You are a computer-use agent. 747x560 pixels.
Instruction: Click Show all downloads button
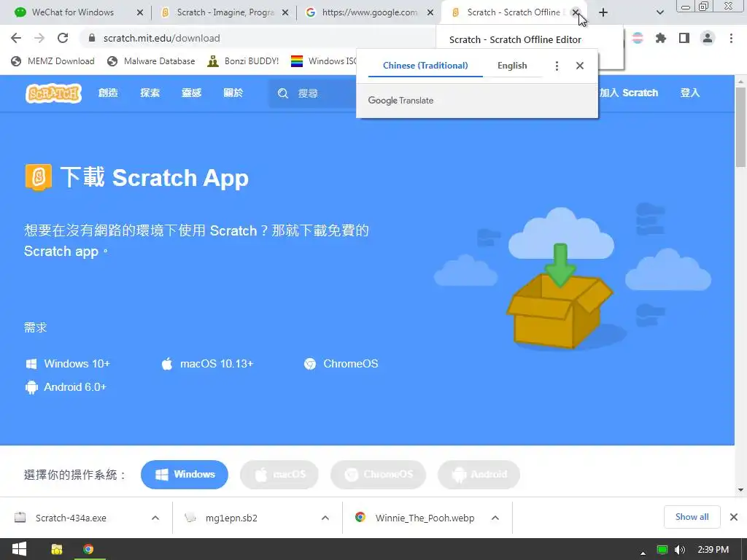(692, 517)
